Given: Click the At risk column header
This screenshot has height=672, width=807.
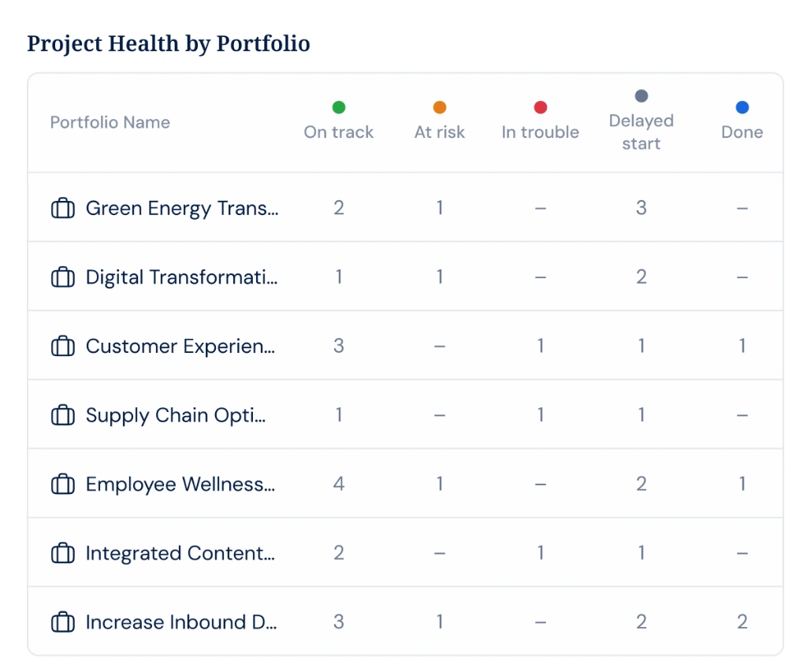Looking at the screenshot, I should click(x=440, y=132).
